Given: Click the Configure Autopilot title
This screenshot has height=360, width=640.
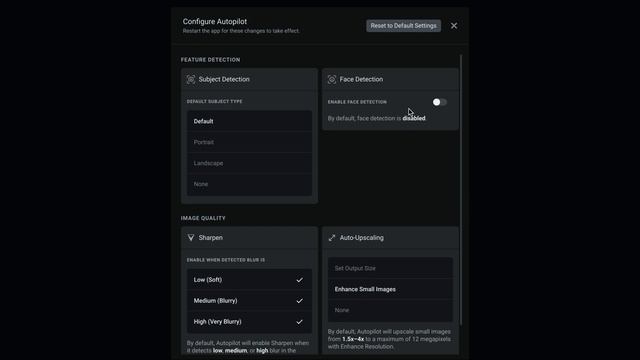Looking at the screenshot, I should point(215,21).
